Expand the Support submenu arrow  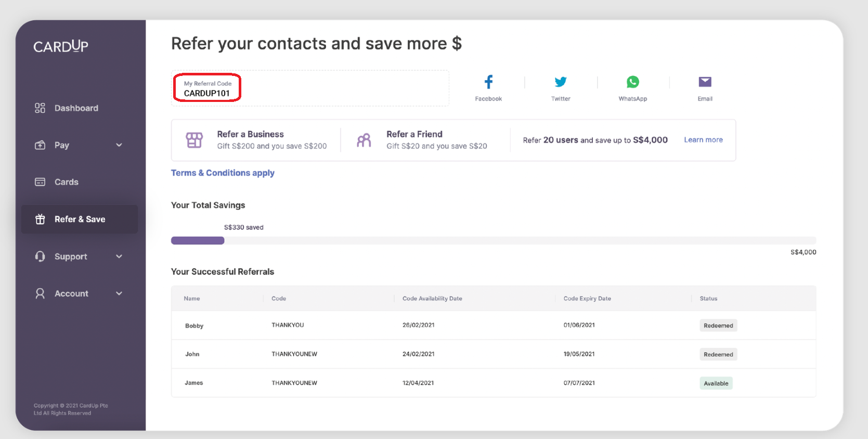[119, 256]
